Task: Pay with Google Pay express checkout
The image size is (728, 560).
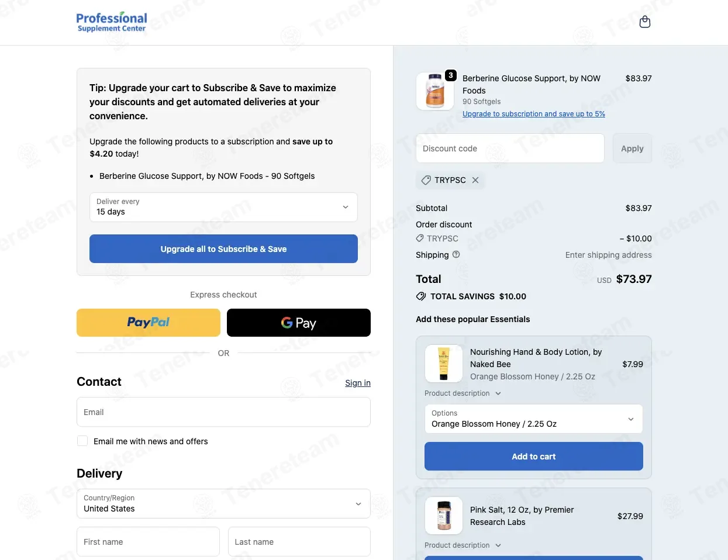Action: [x=299, y=323]
